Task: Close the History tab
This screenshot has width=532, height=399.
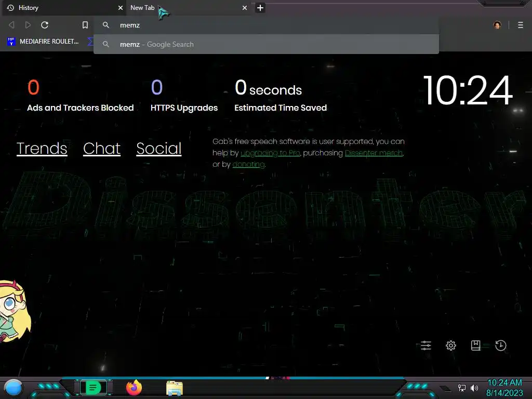Action: tap(120, 8)
